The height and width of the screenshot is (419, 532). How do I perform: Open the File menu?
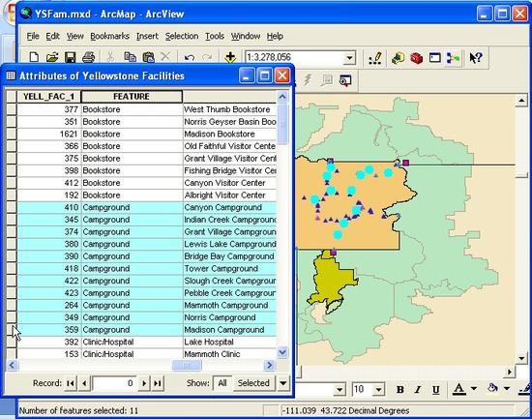tap(33, 36)
